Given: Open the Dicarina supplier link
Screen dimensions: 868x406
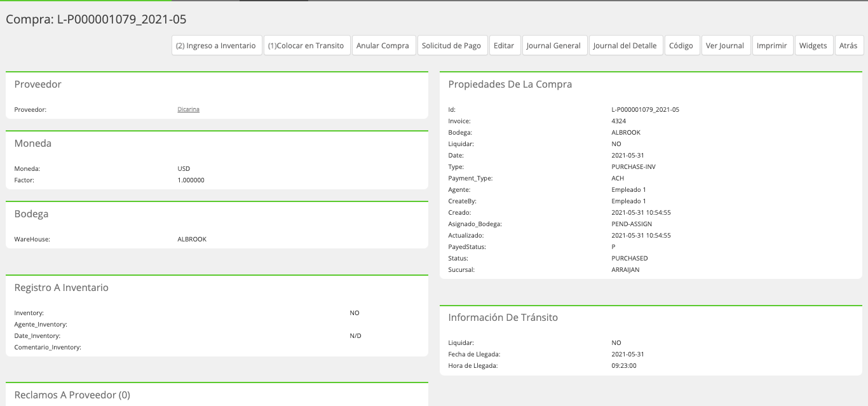Looking at the screenshot, I should [x=189, y=109].
